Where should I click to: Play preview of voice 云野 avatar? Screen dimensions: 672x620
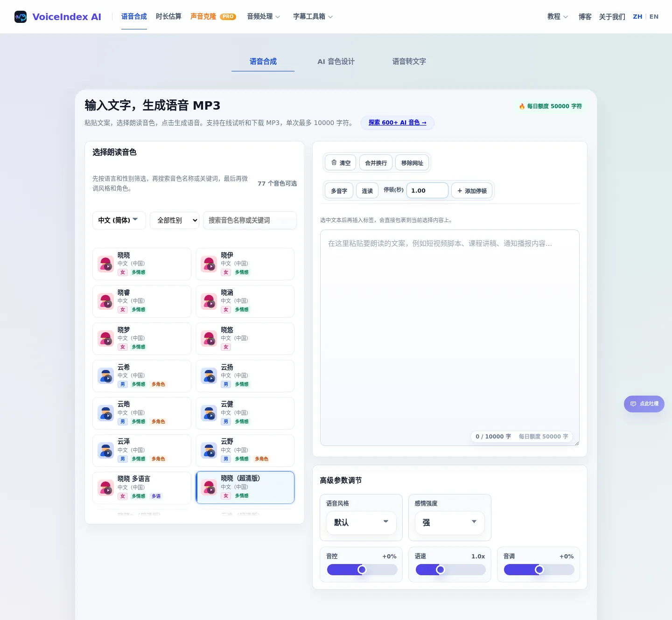click(x=209, y=451)
